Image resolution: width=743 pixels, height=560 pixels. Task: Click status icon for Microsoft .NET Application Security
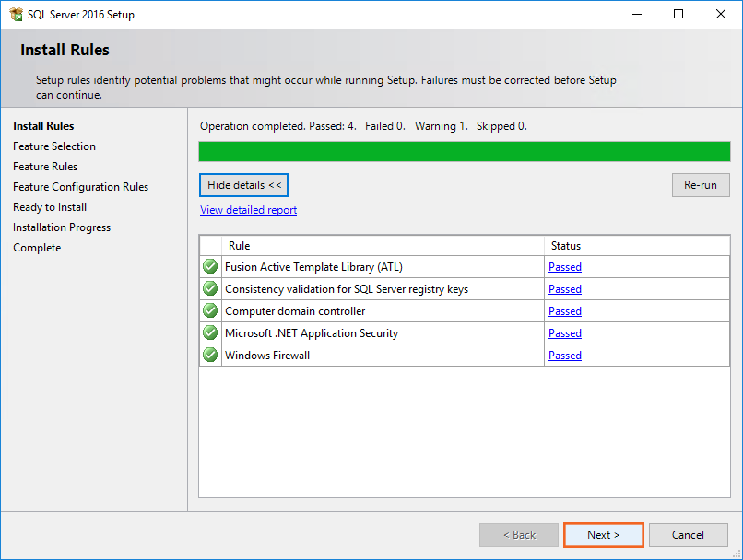pyautogui.click(x=210, y=333)
